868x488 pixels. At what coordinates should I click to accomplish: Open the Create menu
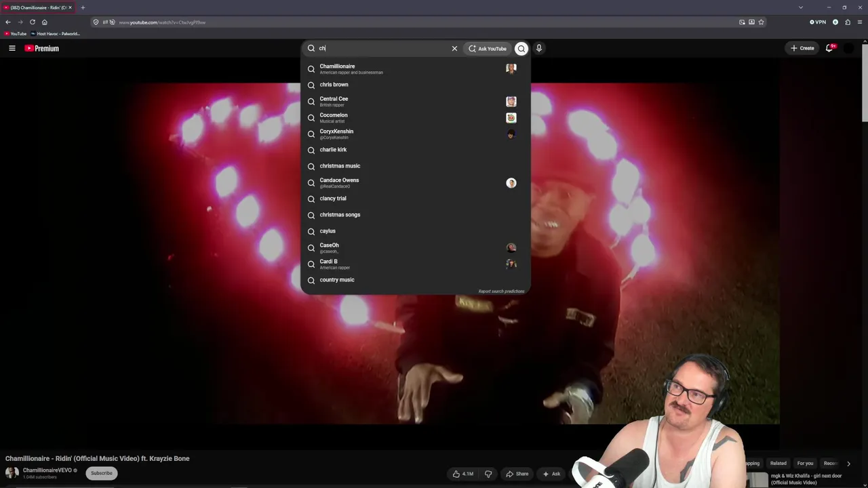pyautogui.click(x=802, y=48)
